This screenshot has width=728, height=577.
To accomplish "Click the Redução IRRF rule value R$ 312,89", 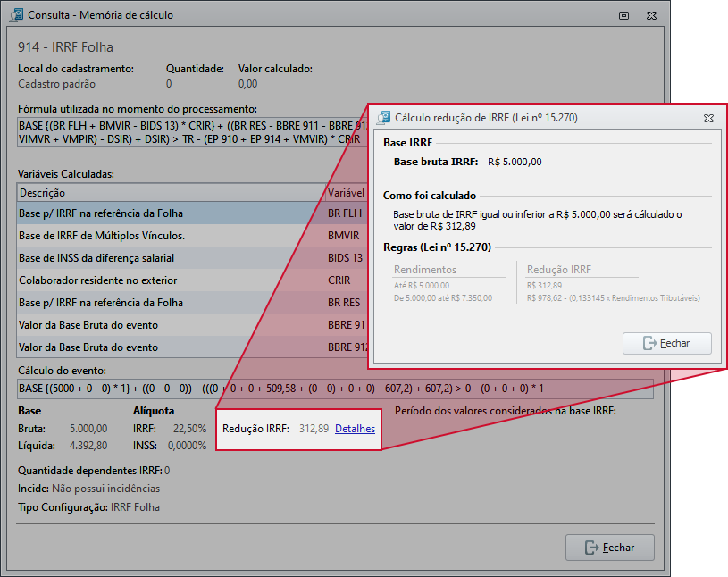I will coord(544,286).
